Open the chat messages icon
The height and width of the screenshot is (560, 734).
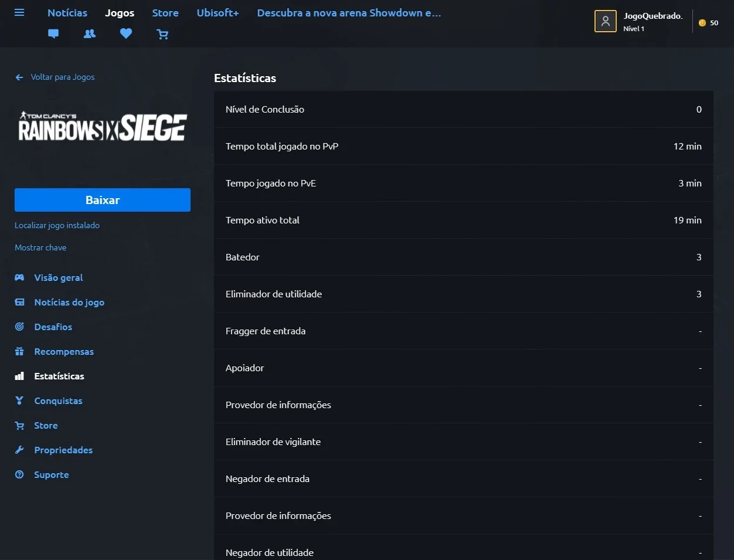click(x=53, y=34)
